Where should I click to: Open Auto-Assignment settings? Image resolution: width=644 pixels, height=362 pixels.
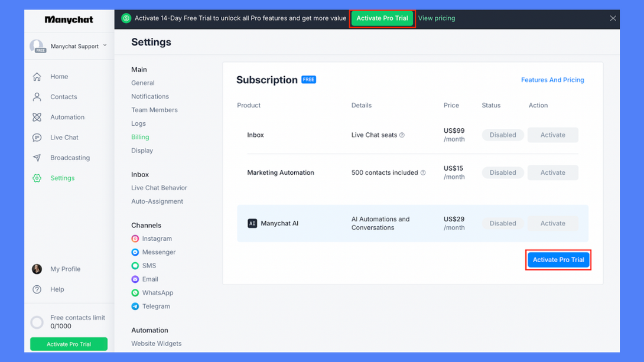pos(157,201)
